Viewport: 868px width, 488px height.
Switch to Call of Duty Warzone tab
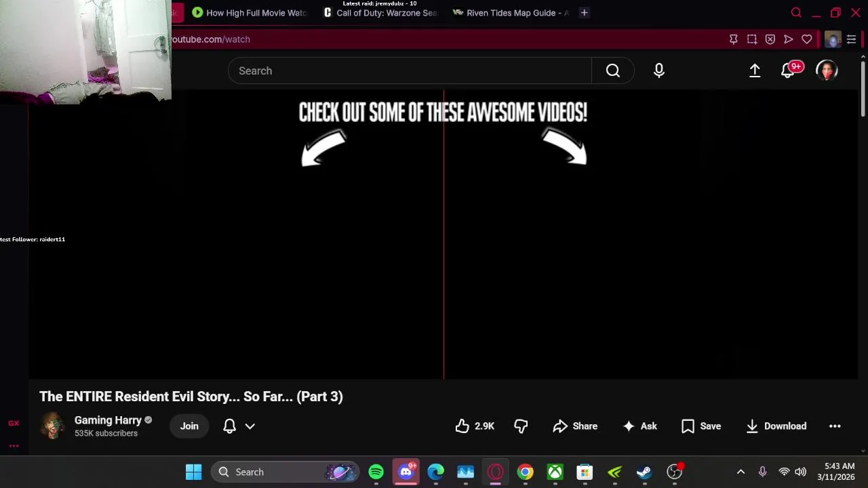point(381,13)
